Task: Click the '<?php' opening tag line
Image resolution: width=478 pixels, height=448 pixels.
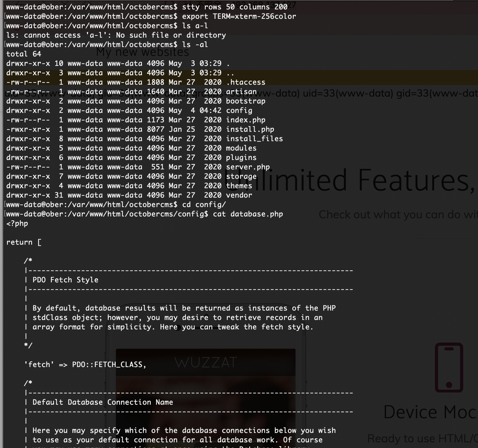Action: (17, 223)
